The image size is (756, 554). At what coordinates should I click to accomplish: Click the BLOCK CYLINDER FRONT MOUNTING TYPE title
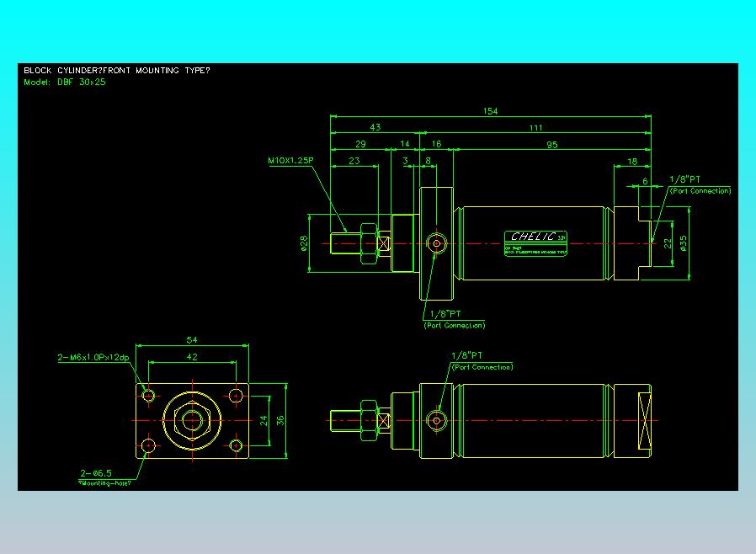click(117, 71)
